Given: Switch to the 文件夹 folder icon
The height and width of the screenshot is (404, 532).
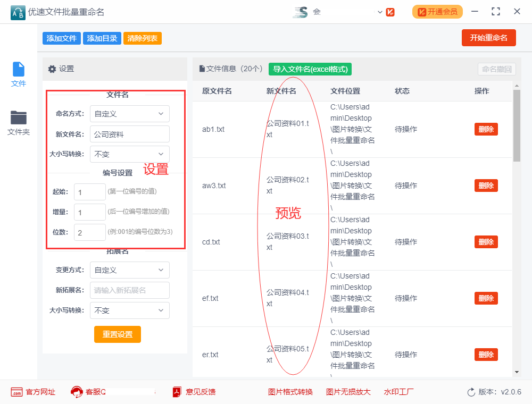Looking at the screenshot, I should (18, 117).
